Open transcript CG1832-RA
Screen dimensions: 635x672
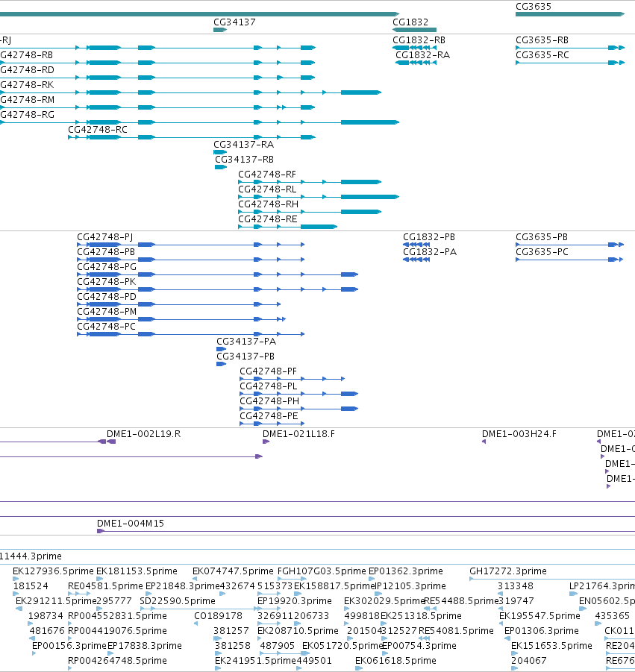(x=423, y=55)
